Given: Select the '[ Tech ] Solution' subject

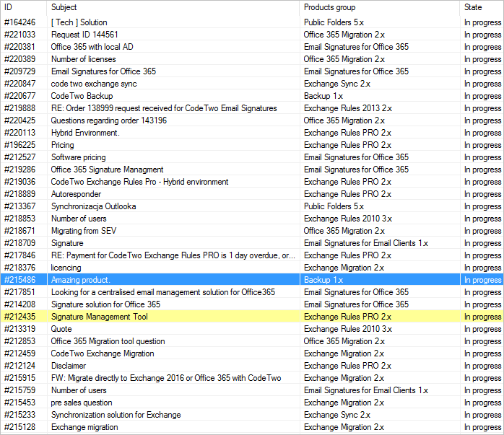Looking at the screenshot, I should click(79, 22).
